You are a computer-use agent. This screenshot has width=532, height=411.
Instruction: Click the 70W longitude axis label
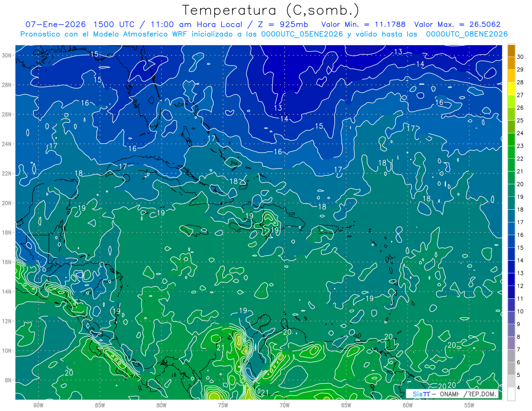click(285, 406)
